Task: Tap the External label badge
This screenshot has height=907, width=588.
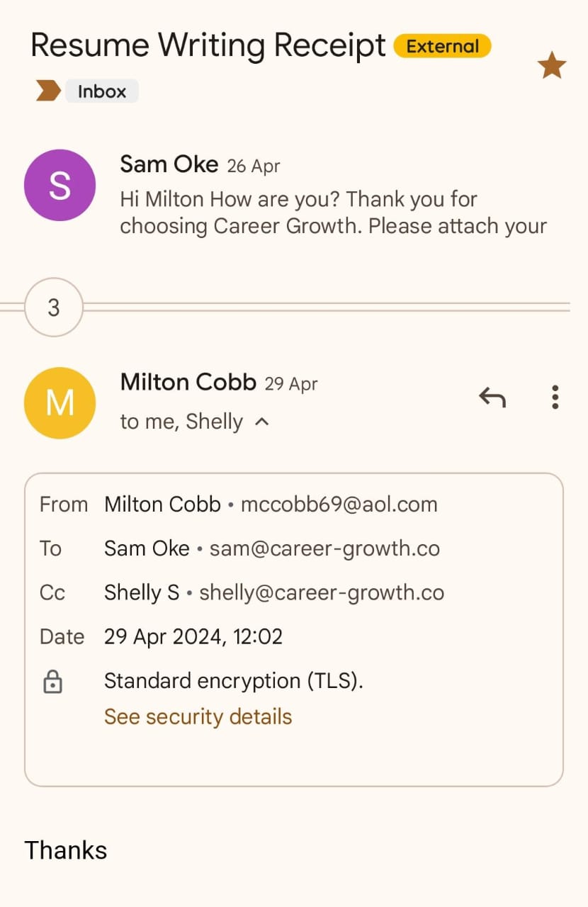Action: (x=442, y=47)
